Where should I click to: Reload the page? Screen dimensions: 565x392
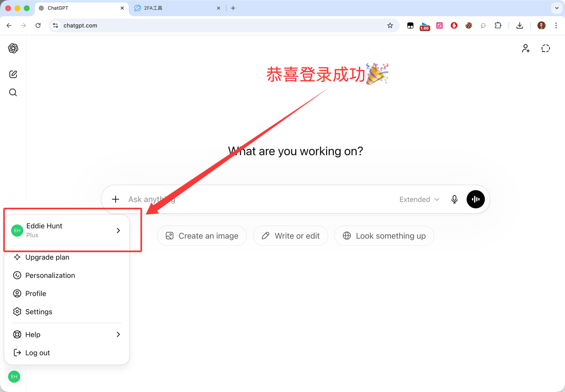38,26
